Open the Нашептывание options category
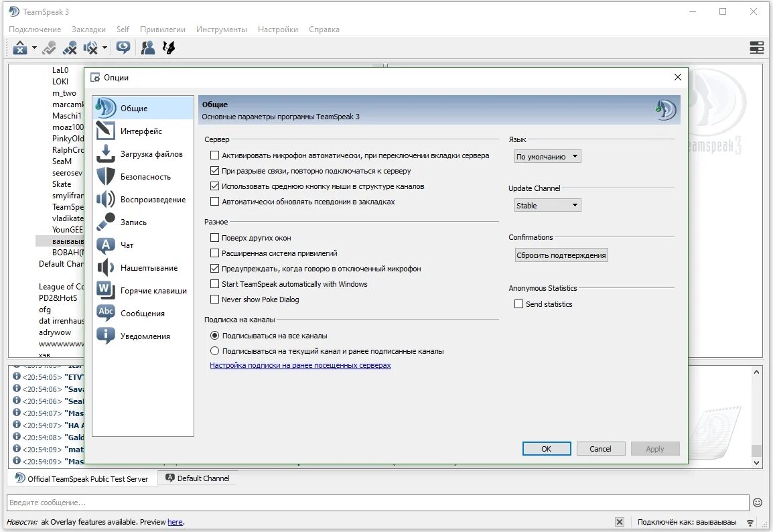773x532 pixels. [x=143, y=268]
